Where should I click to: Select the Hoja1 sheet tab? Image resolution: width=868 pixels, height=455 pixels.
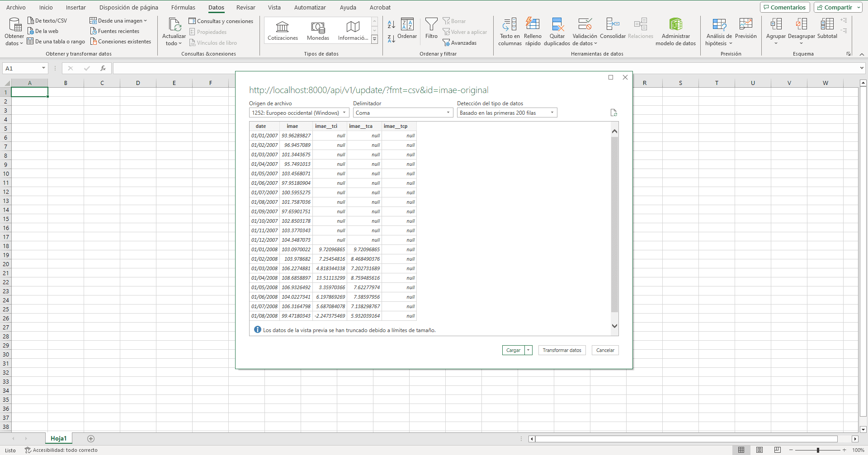[58, 438]
